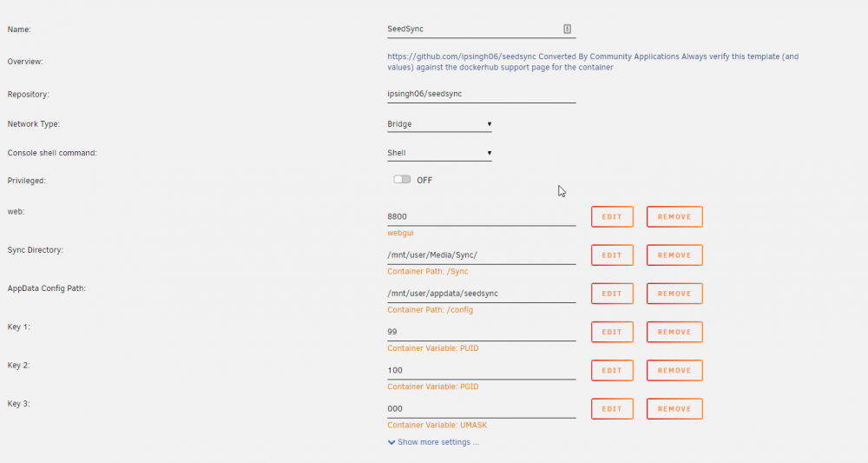This screenshot has width=868, height=463.
Task: Remove the Key 2 PGID variable
Action: click(674, 371)
